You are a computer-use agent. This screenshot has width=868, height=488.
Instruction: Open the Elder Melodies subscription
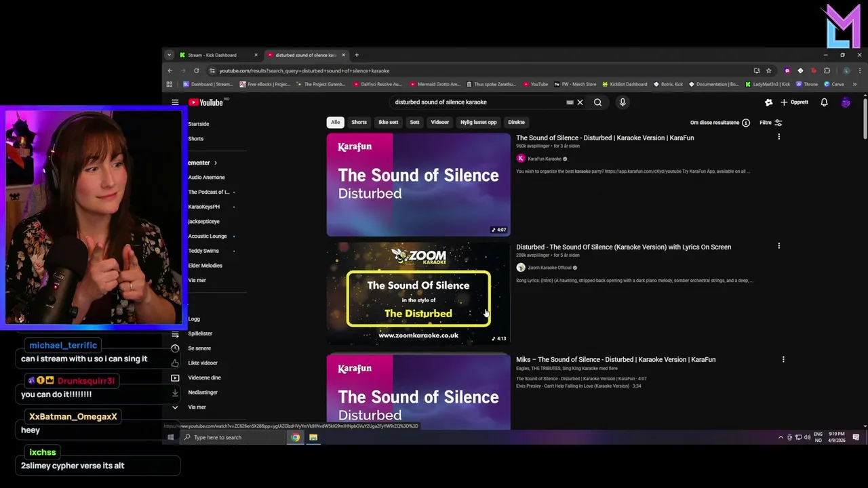point(205,265)
